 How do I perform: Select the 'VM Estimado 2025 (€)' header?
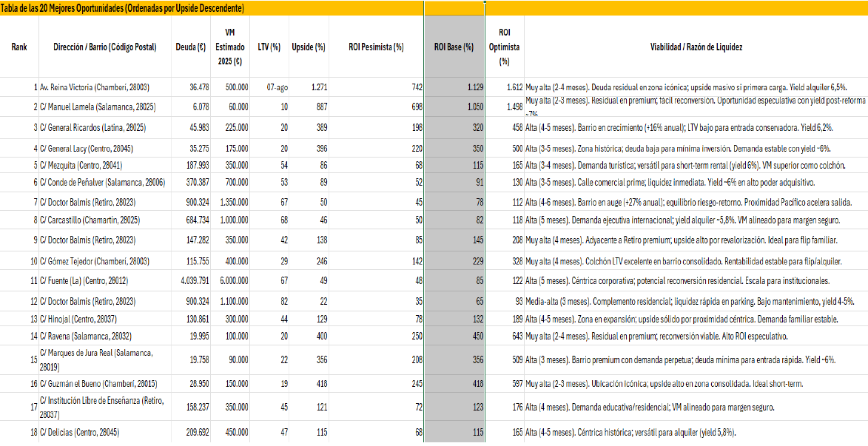point(229,47)
